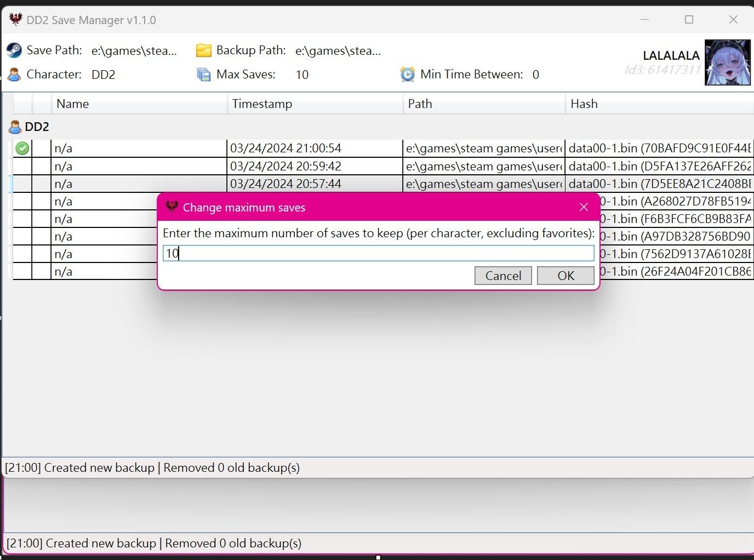Click the maximum saves number input field

(x=378, y=253)
